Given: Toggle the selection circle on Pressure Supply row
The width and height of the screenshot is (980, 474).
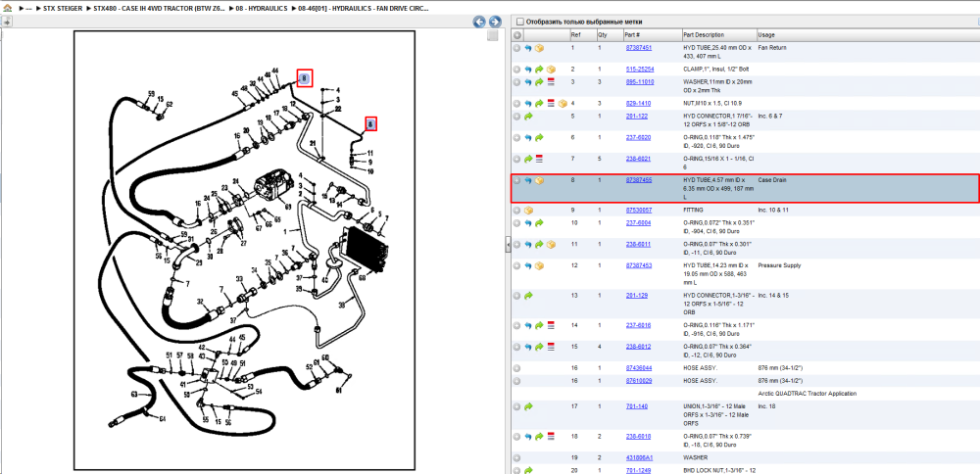Looking at the screenshot, I should point(516,266).
